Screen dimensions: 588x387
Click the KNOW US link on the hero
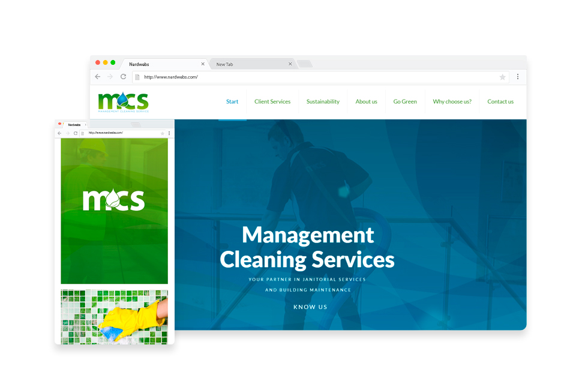pyautogui.click(x=310, y=307)
